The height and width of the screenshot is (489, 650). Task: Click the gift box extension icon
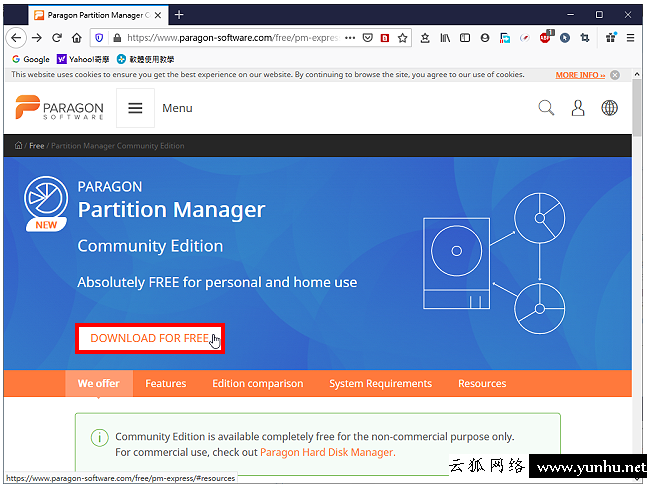click(611, 38)
